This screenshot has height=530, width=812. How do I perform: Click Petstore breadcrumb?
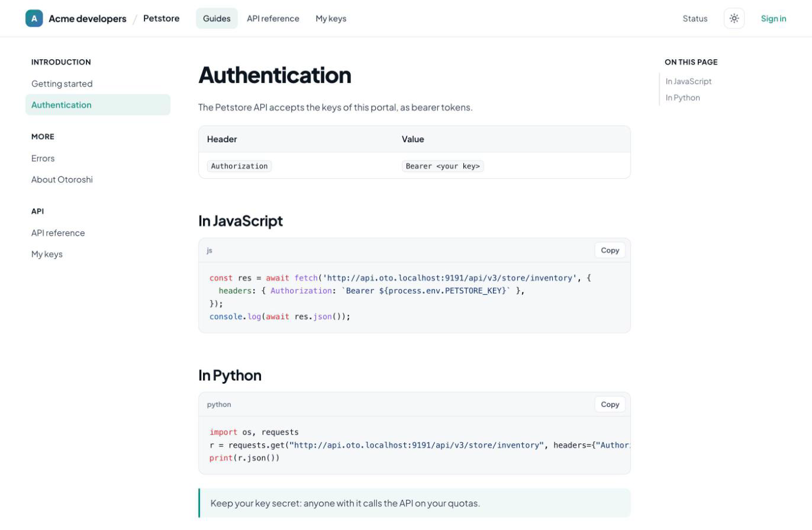pos(161,18)
